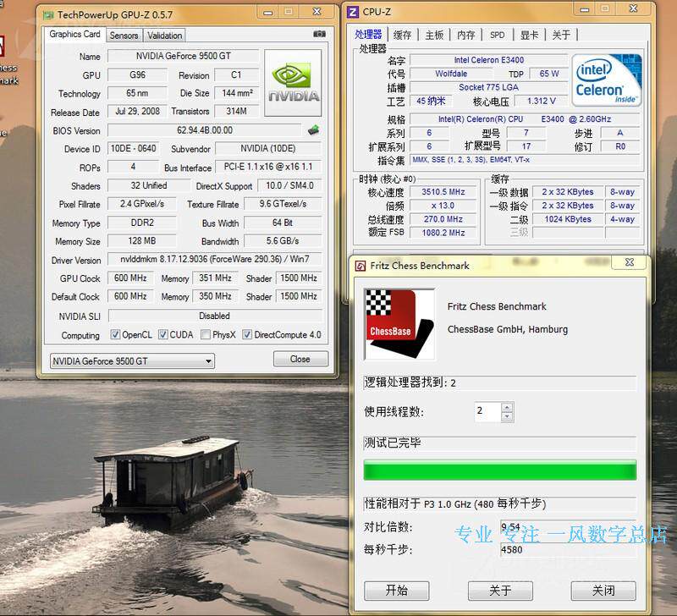This screenshot has height=616, width=677.
Task: Click the Release Date Jul 29, 2008 value
Action: click(x=137, y=111)
